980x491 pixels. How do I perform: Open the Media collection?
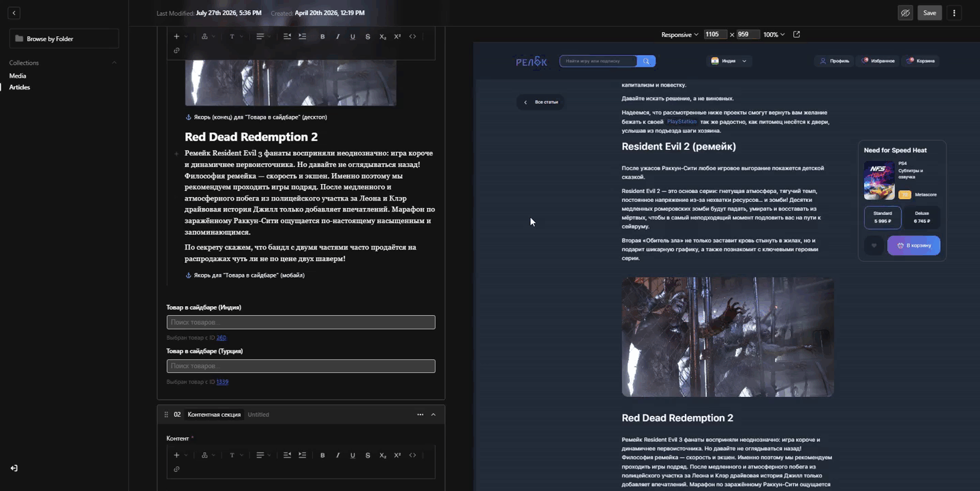click(x=18, y=76)
